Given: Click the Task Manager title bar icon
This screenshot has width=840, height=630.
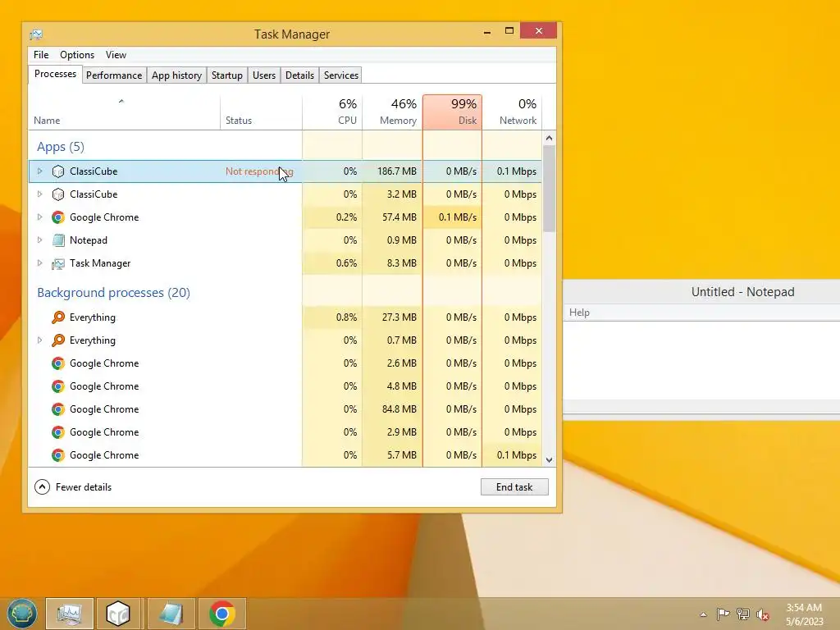Looking at the screenshot, I should 36,34.
